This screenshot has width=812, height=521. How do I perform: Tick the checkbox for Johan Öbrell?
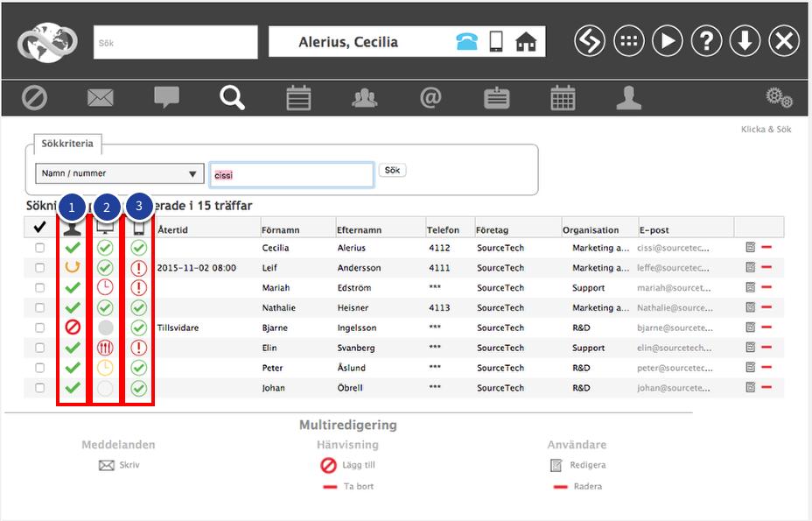(40, 387)
